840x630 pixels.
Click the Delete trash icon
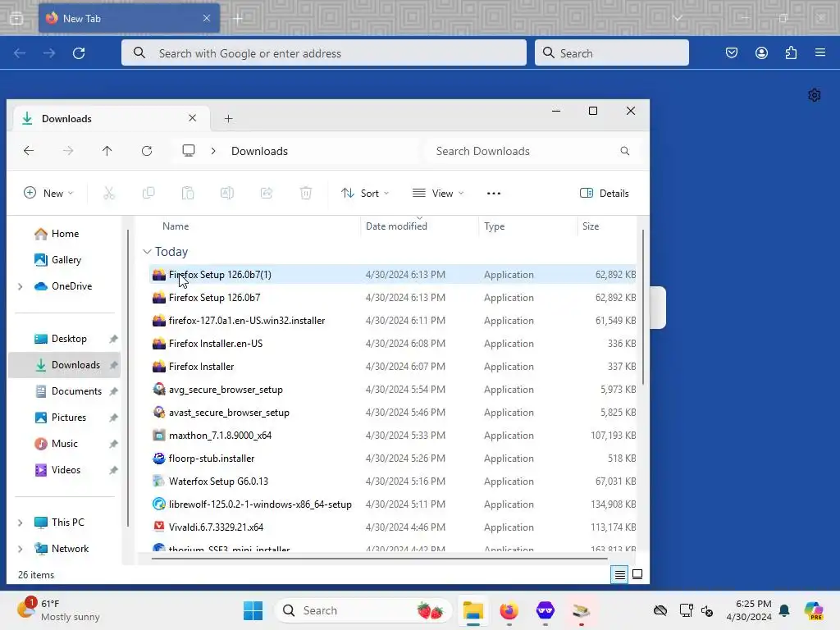tap(306, 193)
